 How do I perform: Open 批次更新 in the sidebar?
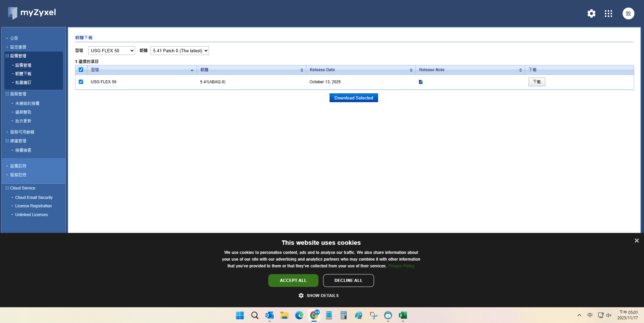click(23, 121)
